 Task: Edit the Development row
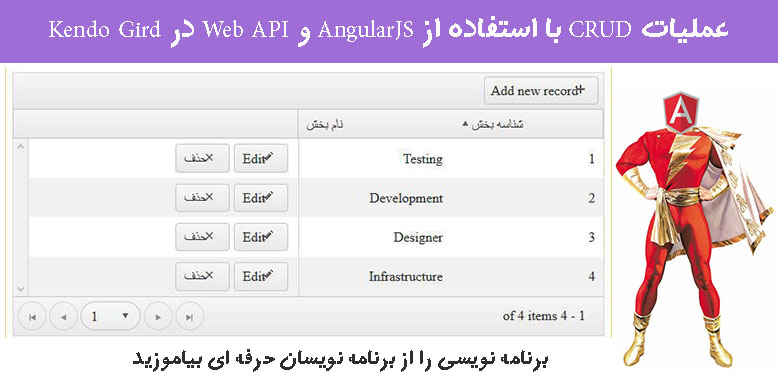click(x=261, y=198)
